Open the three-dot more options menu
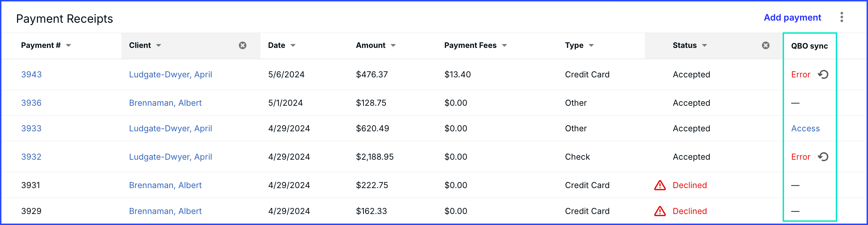868x225 pixels. (x=842, y=17)
